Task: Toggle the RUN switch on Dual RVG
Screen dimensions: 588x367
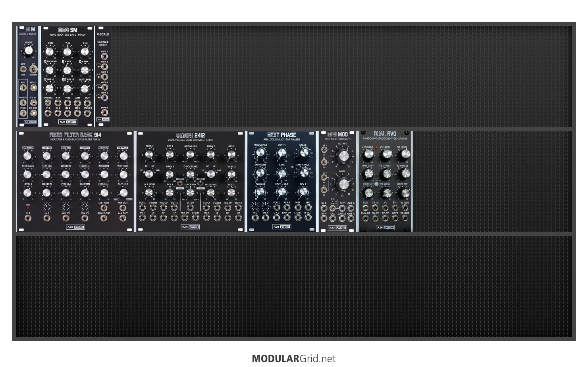Action: pos(365,208)
